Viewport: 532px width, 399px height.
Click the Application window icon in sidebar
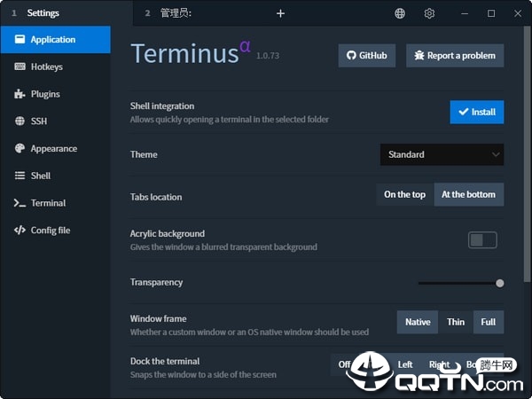click(20, 39)
